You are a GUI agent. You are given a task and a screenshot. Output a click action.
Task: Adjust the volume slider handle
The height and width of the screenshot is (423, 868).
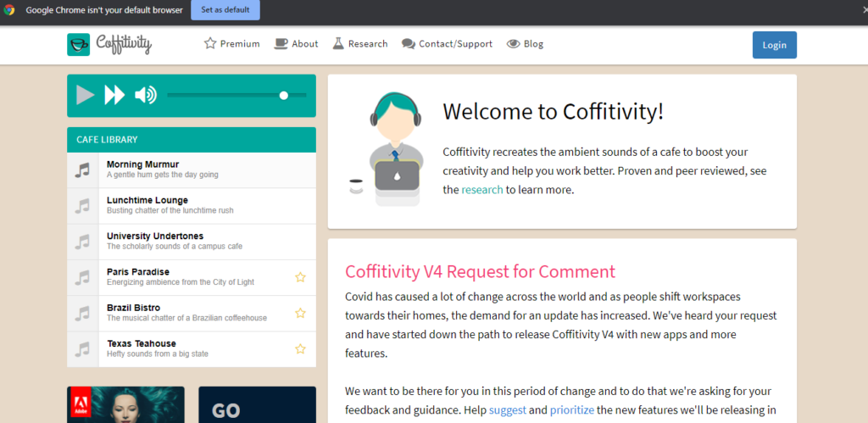click(x=284, y=95)
